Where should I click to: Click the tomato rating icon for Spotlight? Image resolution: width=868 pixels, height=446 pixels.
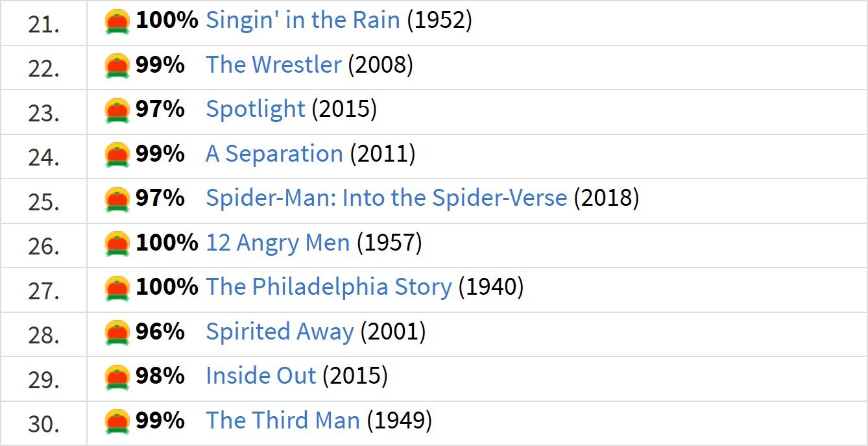[x=117, y=111]
